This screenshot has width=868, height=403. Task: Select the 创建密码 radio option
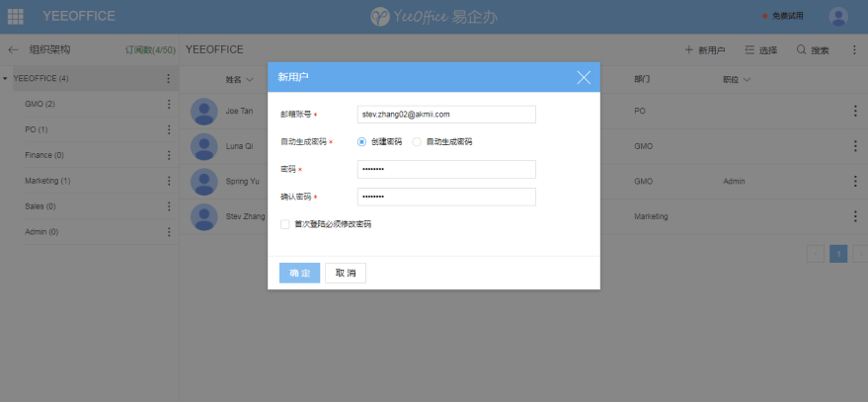tap(361, 141)
